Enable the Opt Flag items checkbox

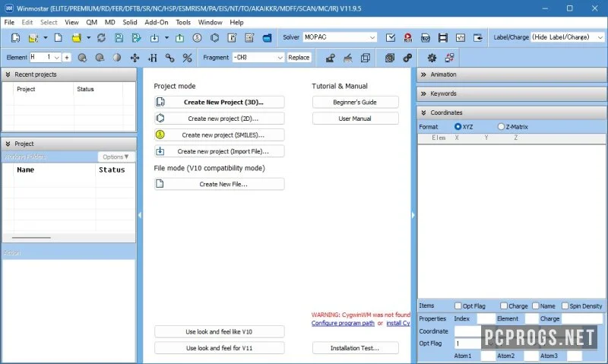[x=458, y=305]
